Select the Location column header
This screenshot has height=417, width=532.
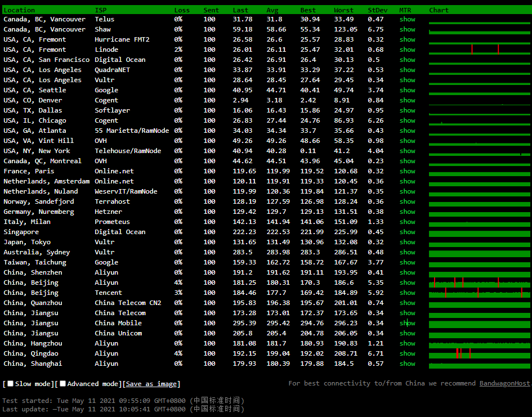coord(19,10)
